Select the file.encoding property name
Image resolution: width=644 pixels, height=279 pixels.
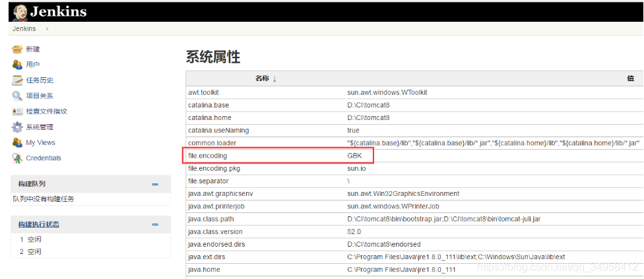[x=207, y=156]
